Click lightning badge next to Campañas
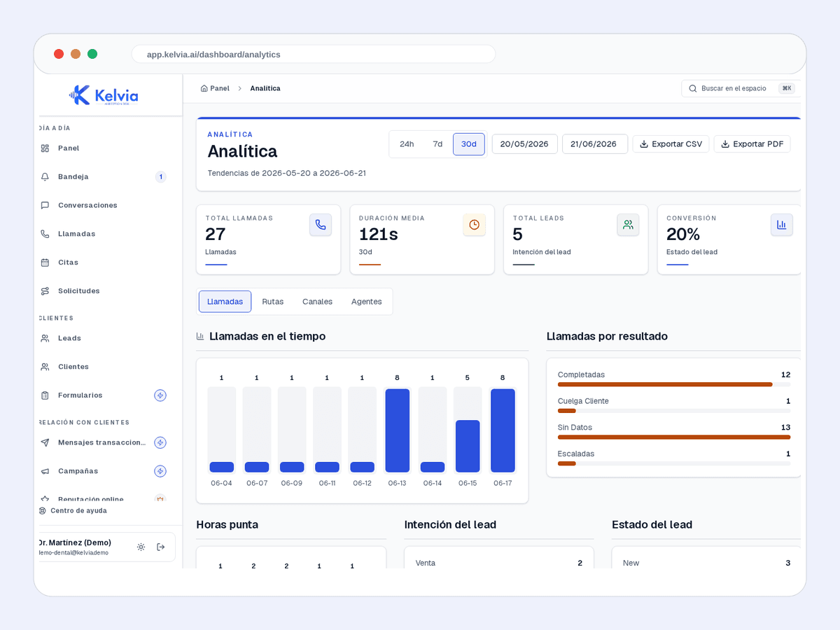Screen dimensions: 840x630 click(x=160, y=471)
